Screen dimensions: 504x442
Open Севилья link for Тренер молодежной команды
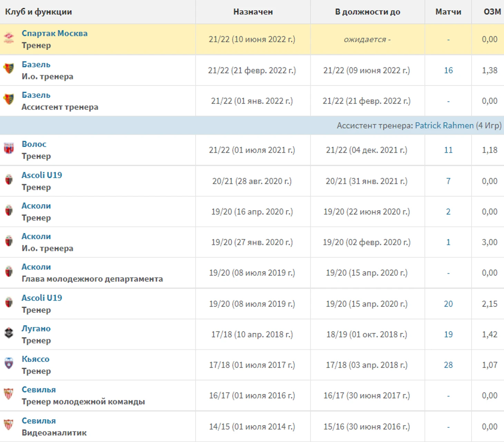[39, 390]
